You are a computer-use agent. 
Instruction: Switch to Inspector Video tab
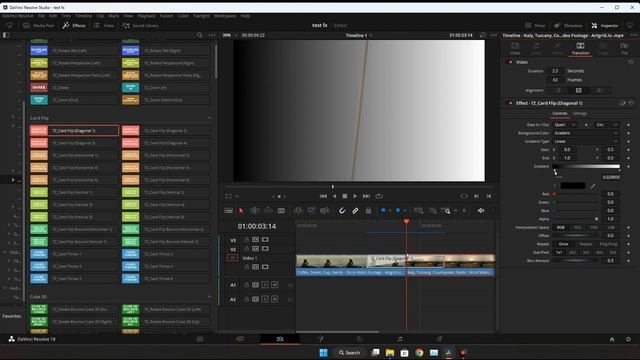pos(515,48)
